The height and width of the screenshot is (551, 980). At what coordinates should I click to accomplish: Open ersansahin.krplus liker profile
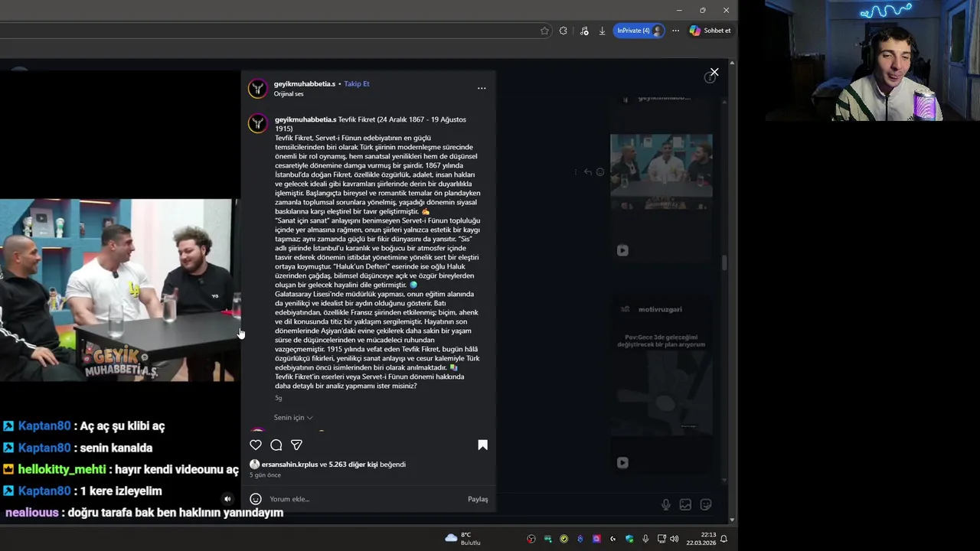[289, 465]
